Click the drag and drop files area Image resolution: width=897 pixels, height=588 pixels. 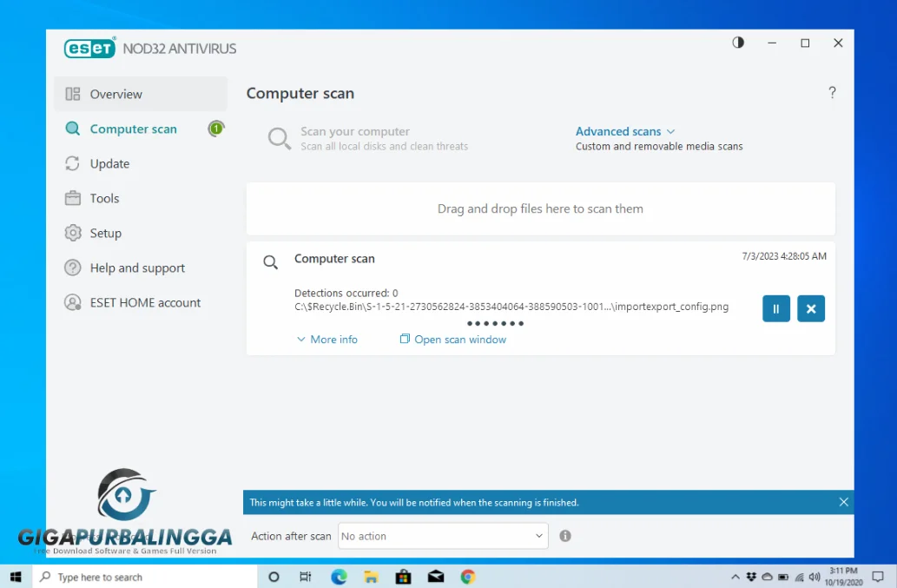click(541, 208)
